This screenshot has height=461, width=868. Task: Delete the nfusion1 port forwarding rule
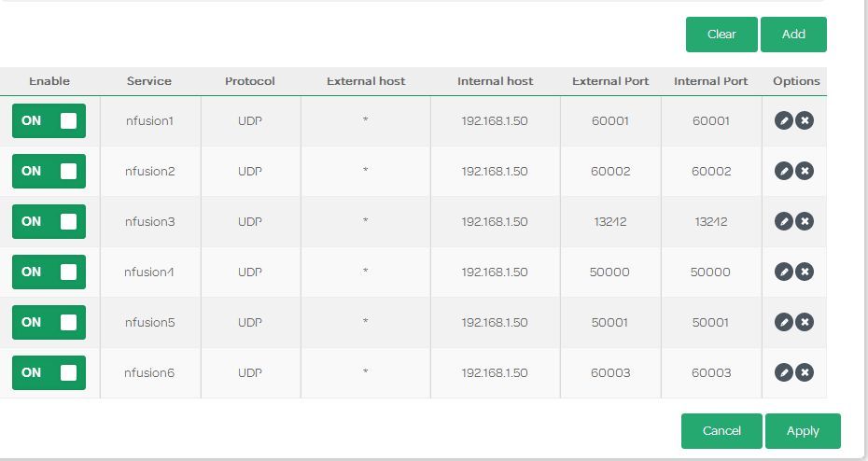[804, 120]
